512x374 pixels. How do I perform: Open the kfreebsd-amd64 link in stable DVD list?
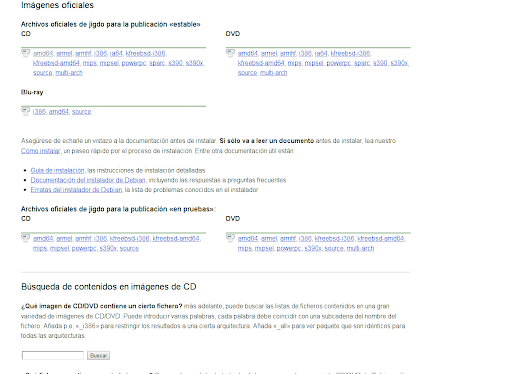click(x=261, y=63)
